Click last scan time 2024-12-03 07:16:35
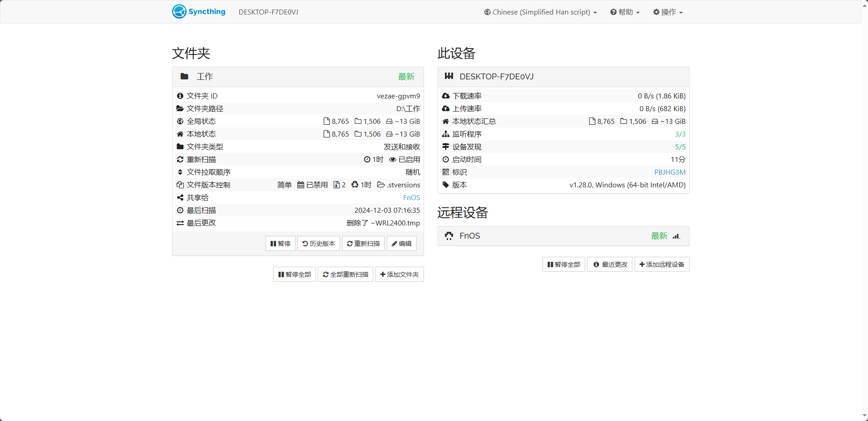The height and width of the screenshot is (421, 868). 387,210
